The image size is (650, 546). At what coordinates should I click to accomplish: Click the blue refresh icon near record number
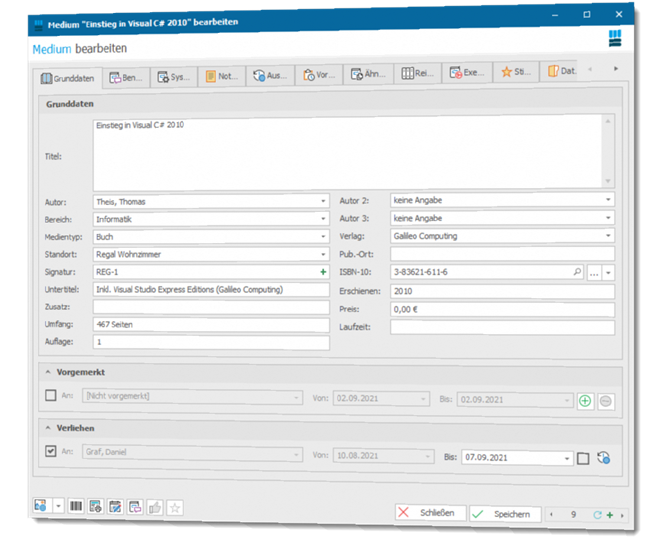pos(597,515)
